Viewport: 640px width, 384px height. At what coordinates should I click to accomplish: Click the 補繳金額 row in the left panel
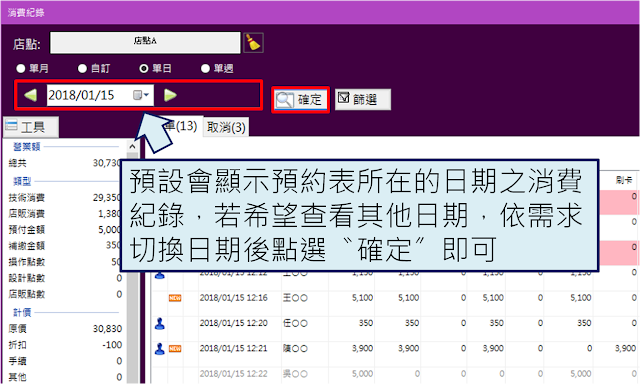(65, 246)
